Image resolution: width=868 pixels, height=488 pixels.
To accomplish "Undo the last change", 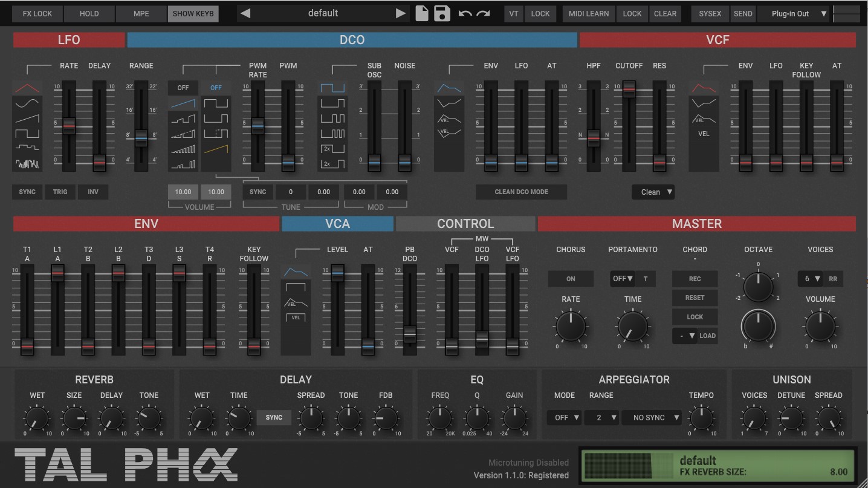I will [465, 13].
